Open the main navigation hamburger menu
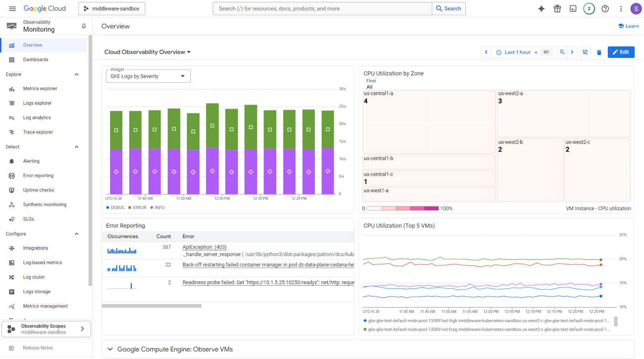The image size is (644, 359). [12, 8]
